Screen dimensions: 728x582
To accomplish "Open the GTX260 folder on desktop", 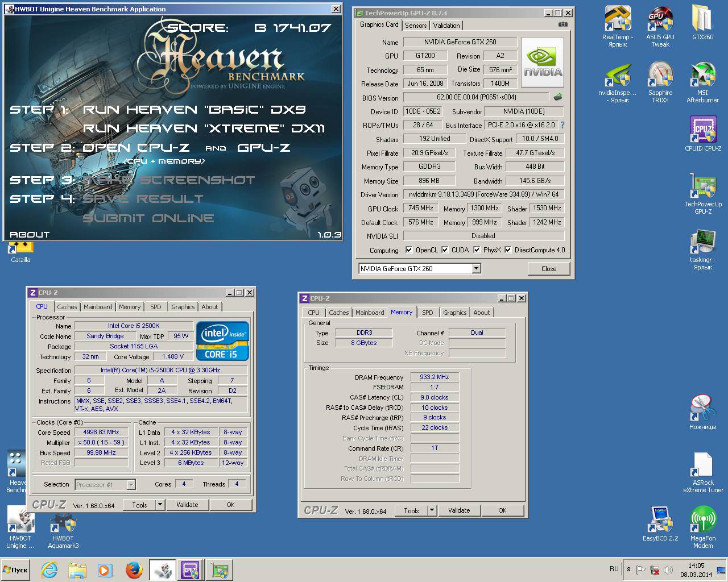I will point(702,23).
